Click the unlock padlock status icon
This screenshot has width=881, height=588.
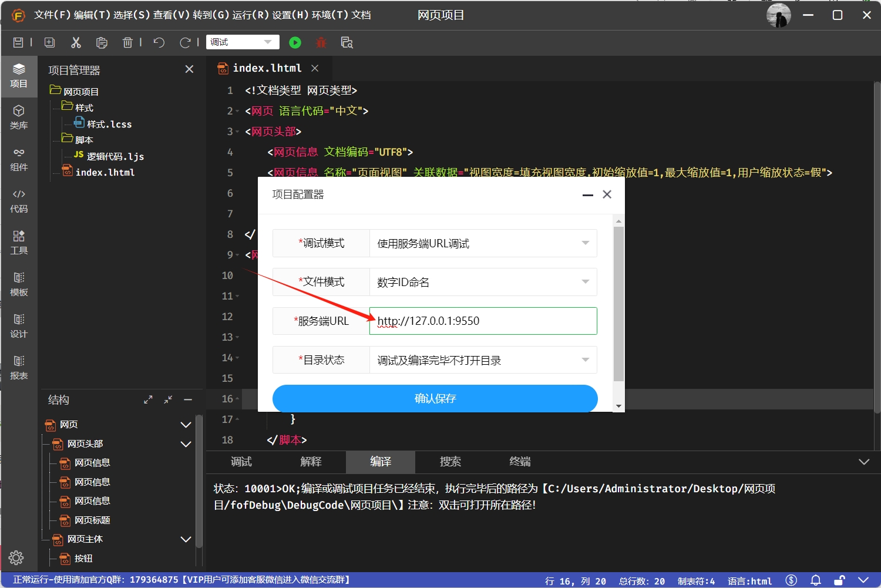(840, 580)
